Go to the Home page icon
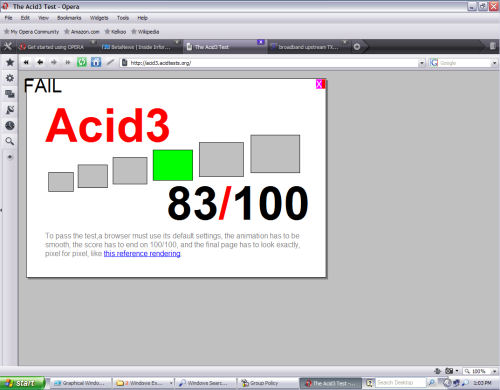The image size is (500, 390). [x=96, y=62]
